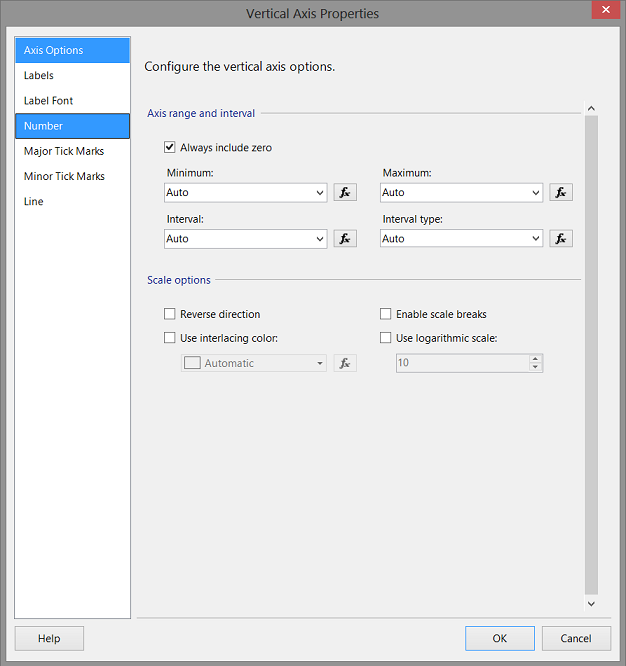Viewport: 626px width, 666px height.
Task: Open expression editor for Maximum value
Action: pyautogui.click(x=561, y=192)
